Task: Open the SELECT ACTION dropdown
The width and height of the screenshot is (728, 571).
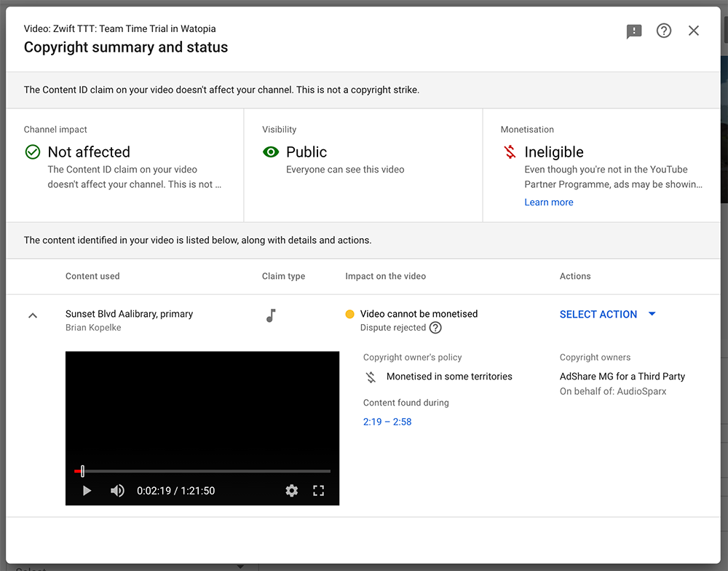Action: (x=598, y=315)
